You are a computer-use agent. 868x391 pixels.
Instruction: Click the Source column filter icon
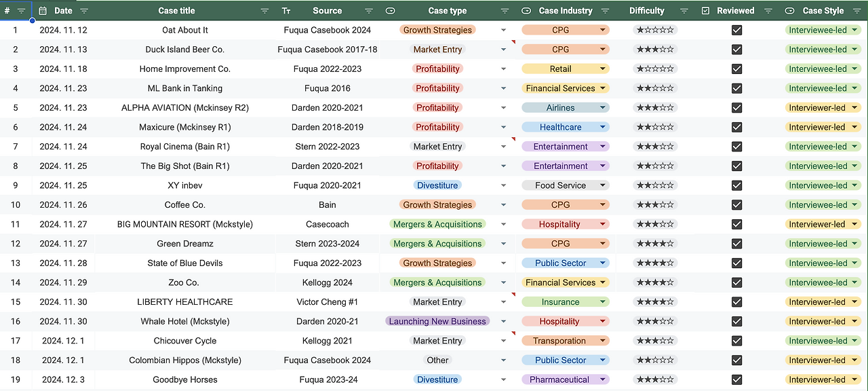369,11
